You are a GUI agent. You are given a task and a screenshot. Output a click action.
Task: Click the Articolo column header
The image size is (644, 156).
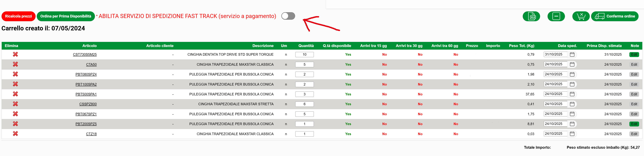[x=89, y=46]
